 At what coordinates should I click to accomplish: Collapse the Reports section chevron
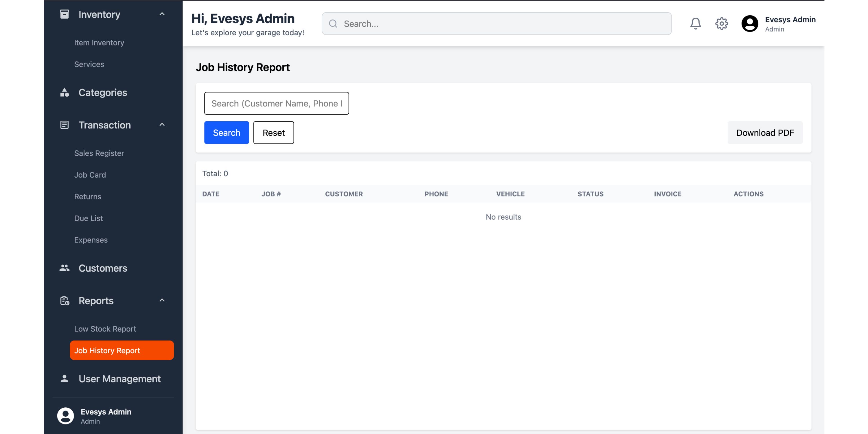(162, 300)
